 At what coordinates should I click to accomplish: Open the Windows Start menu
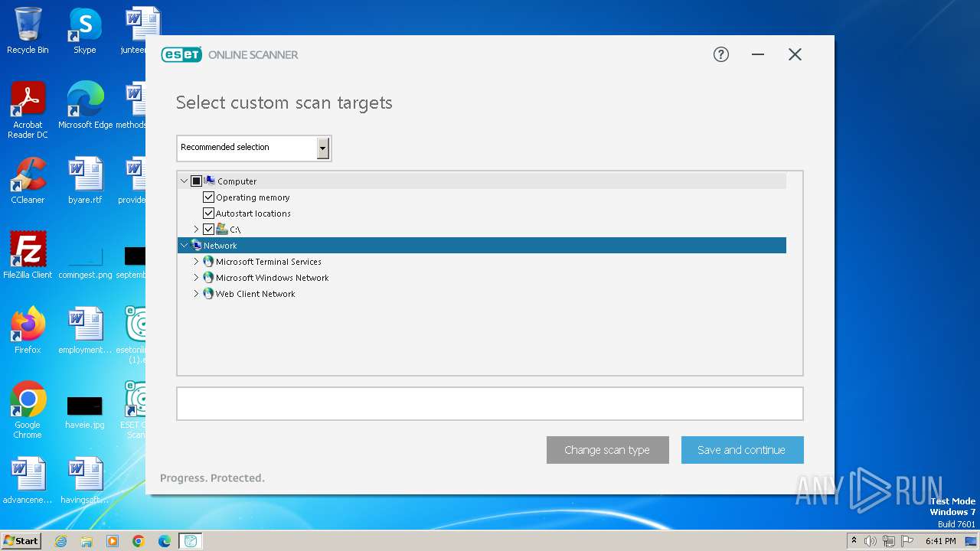(x=21, y=541)
